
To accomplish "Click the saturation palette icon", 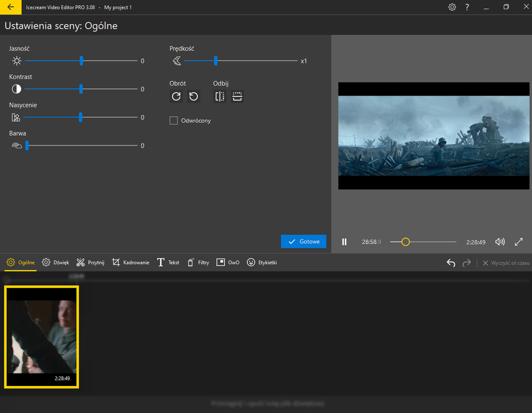I will point(16,118).
